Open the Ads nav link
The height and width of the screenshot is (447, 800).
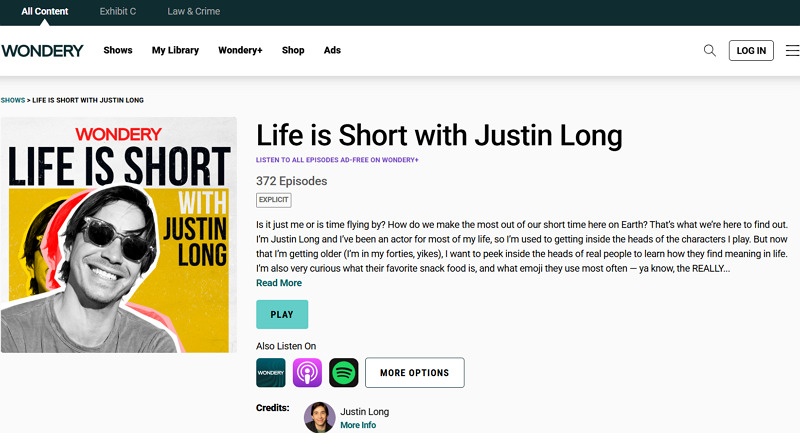tap(332, 50)
